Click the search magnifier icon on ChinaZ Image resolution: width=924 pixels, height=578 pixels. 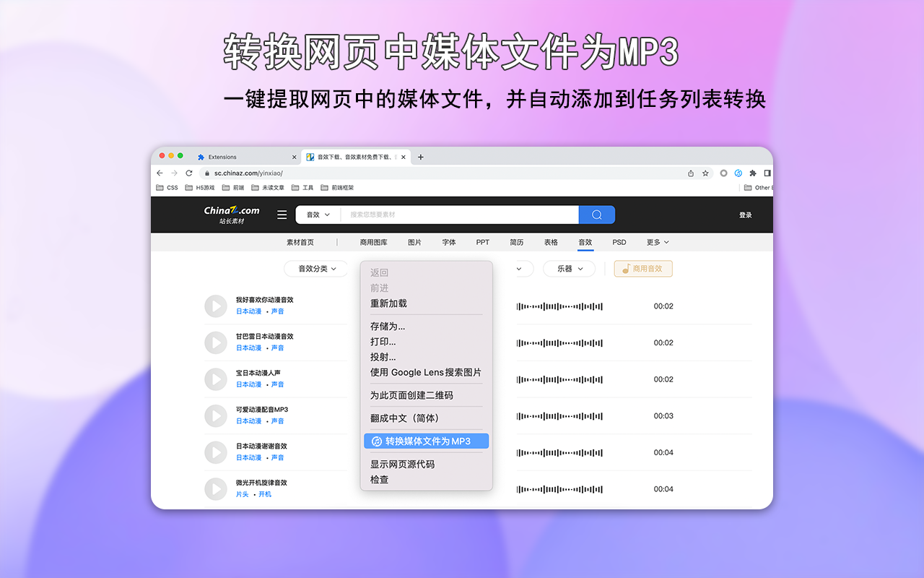[x=596, y=215]
